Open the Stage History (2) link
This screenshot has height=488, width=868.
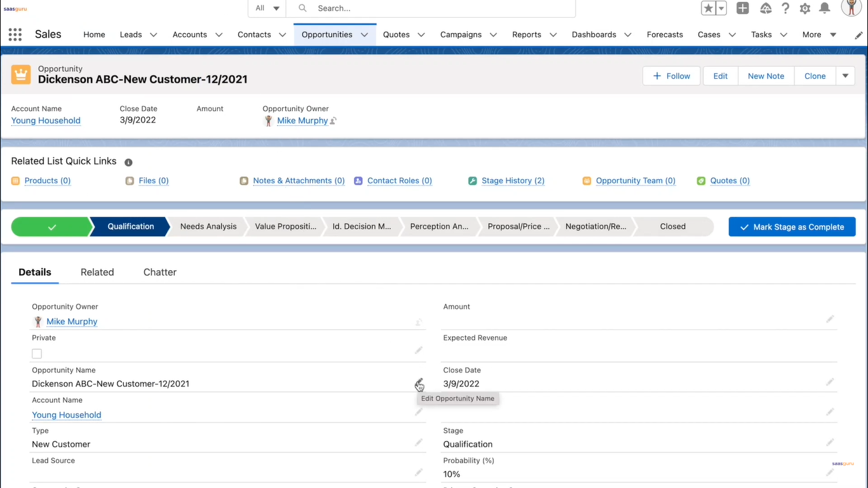point(513,181)
